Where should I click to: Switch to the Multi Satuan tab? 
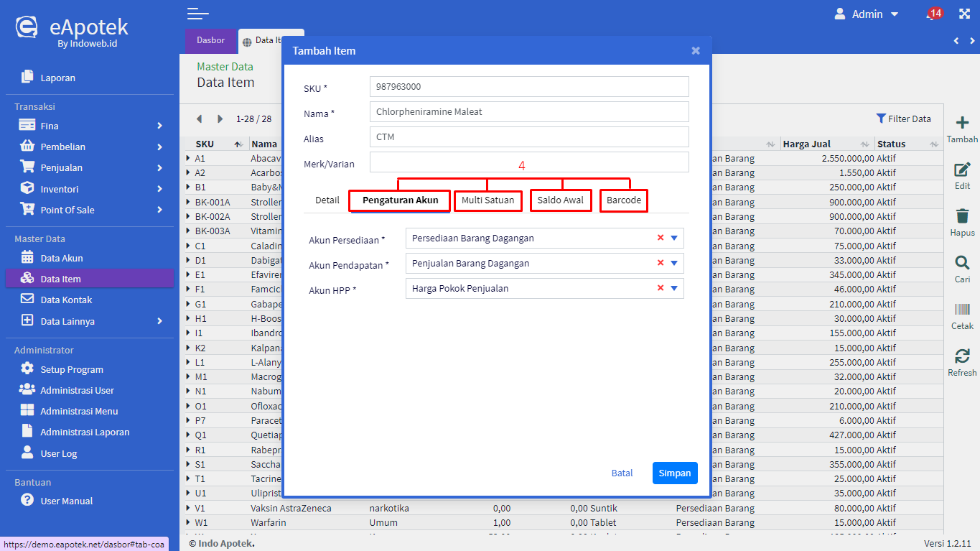[x=487, y=200]
